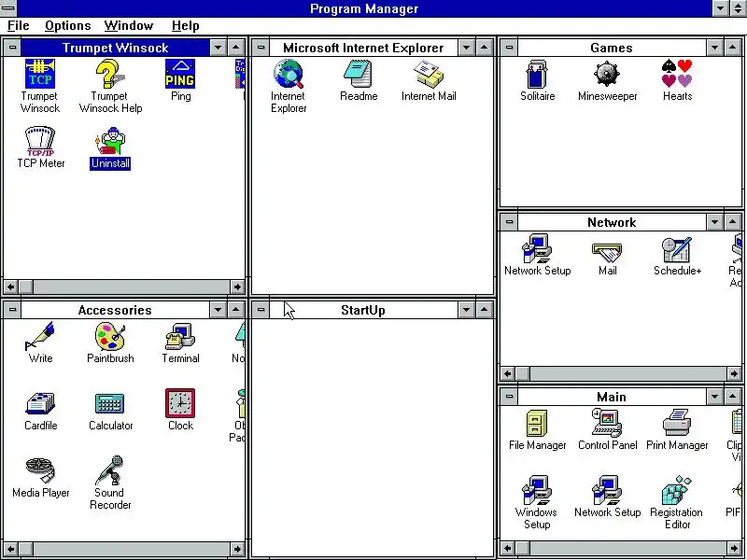Select the Internet Mail icon
This screenshot has width=747, height=560.
[429, 74]
